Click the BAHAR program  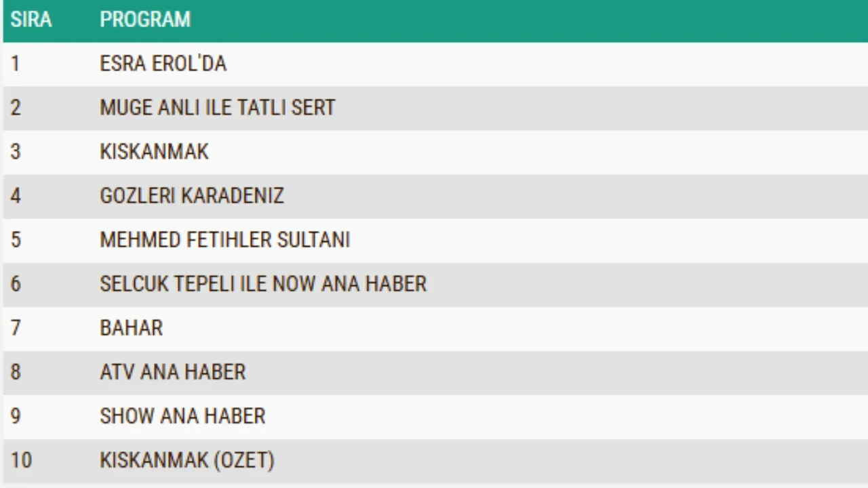pyautogui.click(x=131, y=328)
